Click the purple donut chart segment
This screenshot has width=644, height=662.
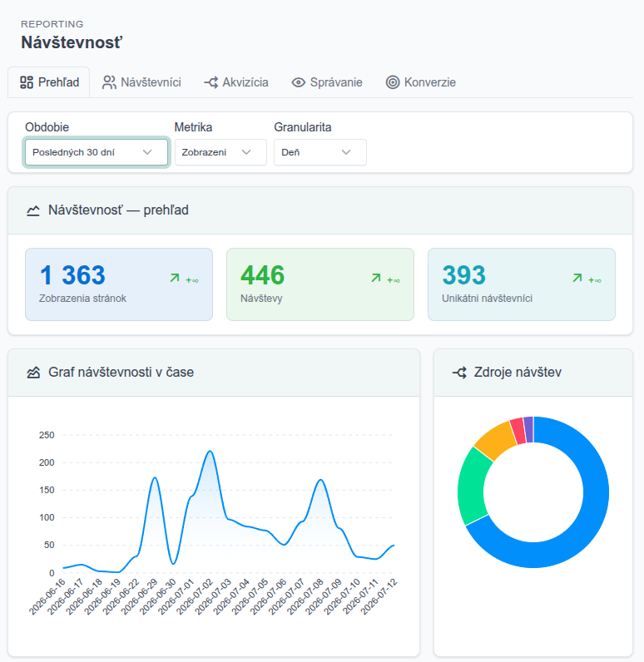[528, 429]
